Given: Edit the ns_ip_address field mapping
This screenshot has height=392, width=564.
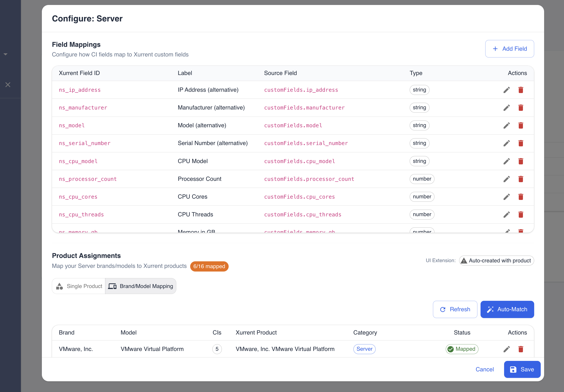Looking at the screenshot, I should [506, 90].
